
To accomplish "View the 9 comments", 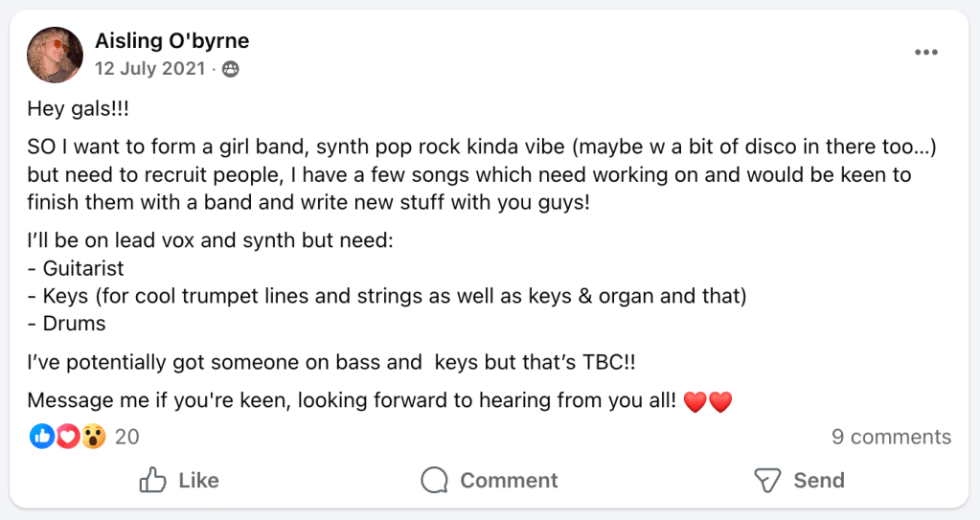I will [x=891, y=437].
